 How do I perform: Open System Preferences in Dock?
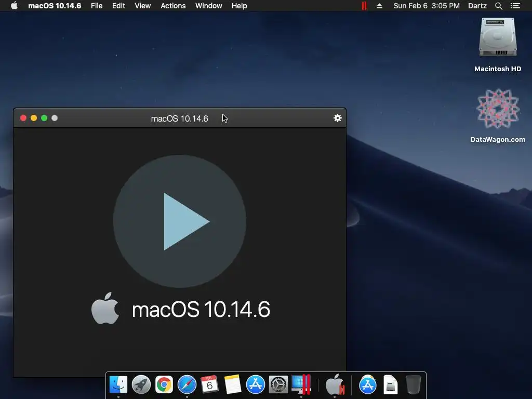[x=278, y=384]
